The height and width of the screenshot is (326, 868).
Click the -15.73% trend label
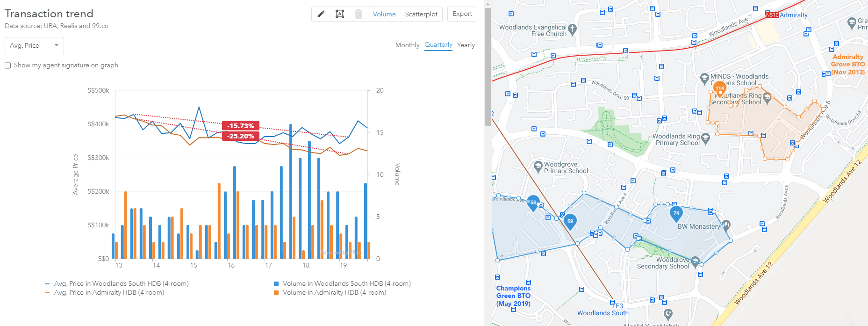tap(240, 126)
